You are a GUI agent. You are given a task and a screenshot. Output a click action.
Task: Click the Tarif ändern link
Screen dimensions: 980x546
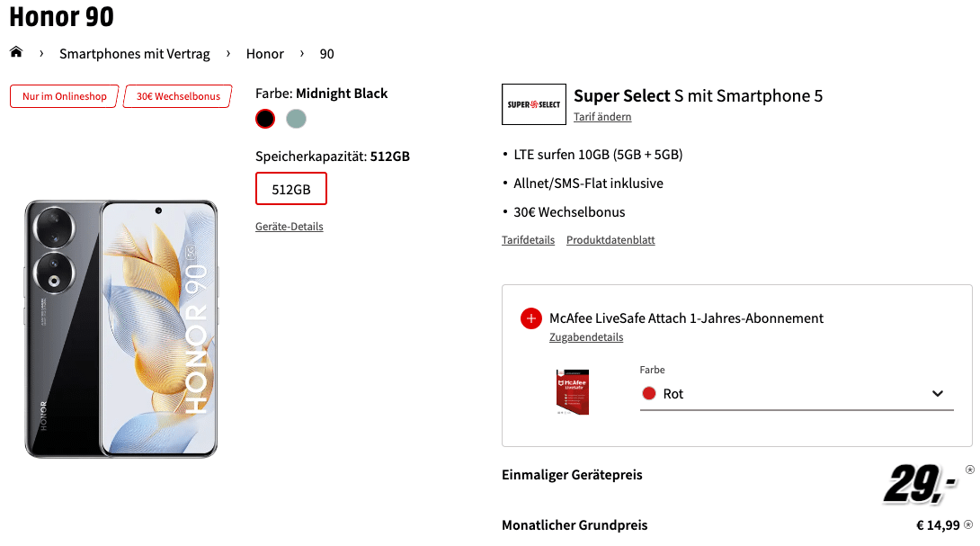click(x=602, y=117)
